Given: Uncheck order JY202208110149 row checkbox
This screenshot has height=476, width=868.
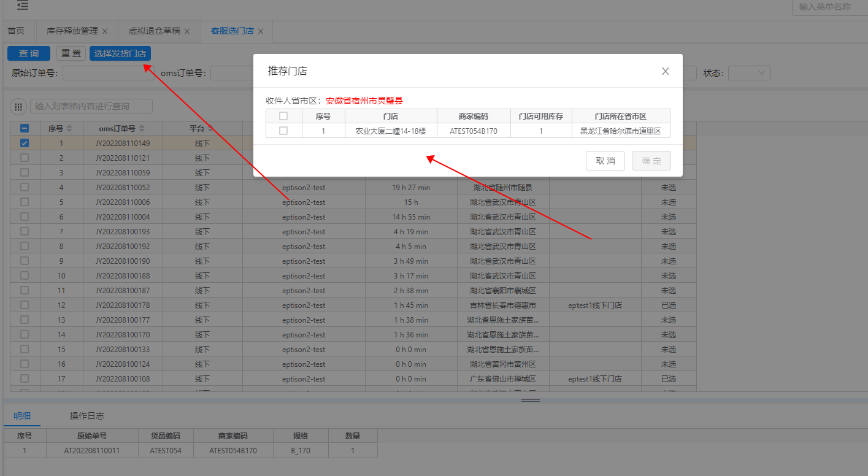Looking at the screenshot, I should [25, 144].
